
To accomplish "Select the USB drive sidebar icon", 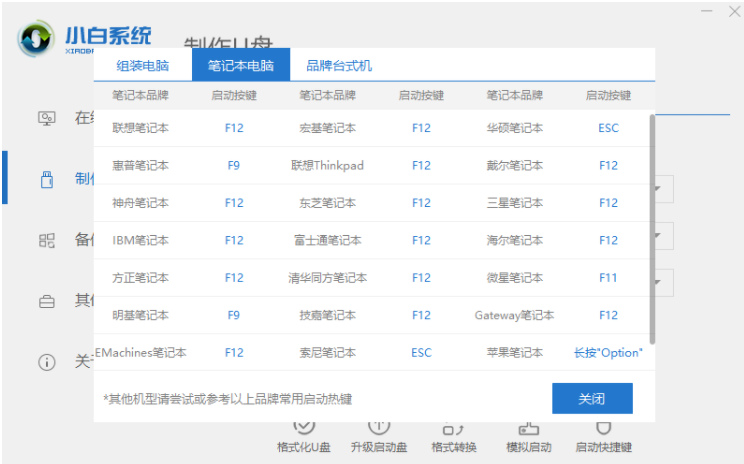I will [46, 179].
